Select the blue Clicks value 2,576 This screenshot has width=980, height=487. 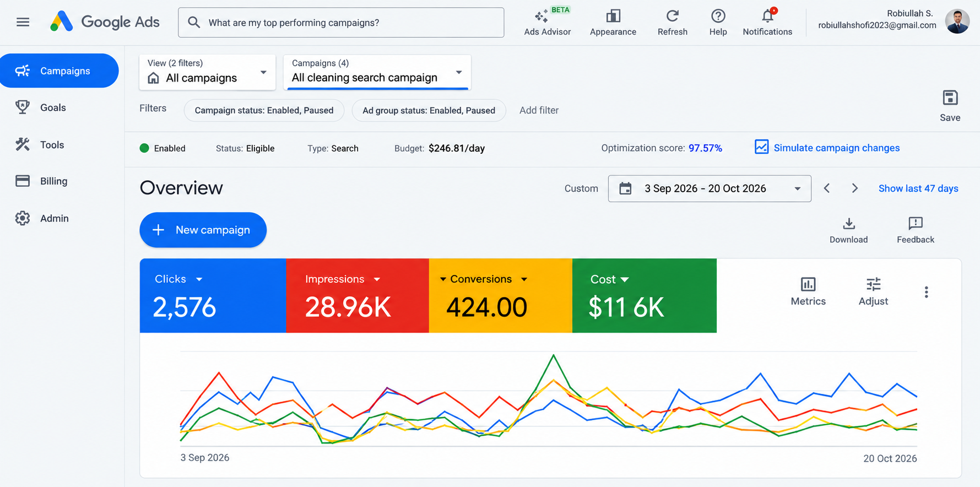point(184,307)
